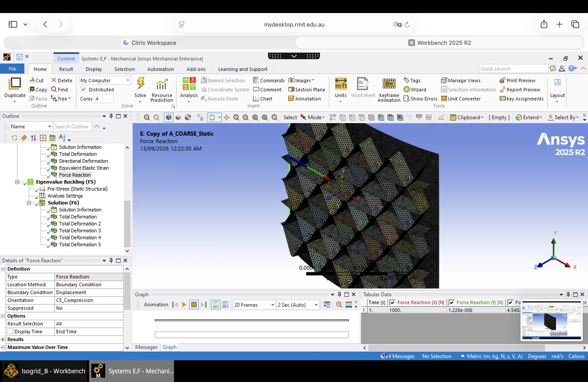Insert a Section Plane
Screen dimensions: 588x382
(307, 90)
